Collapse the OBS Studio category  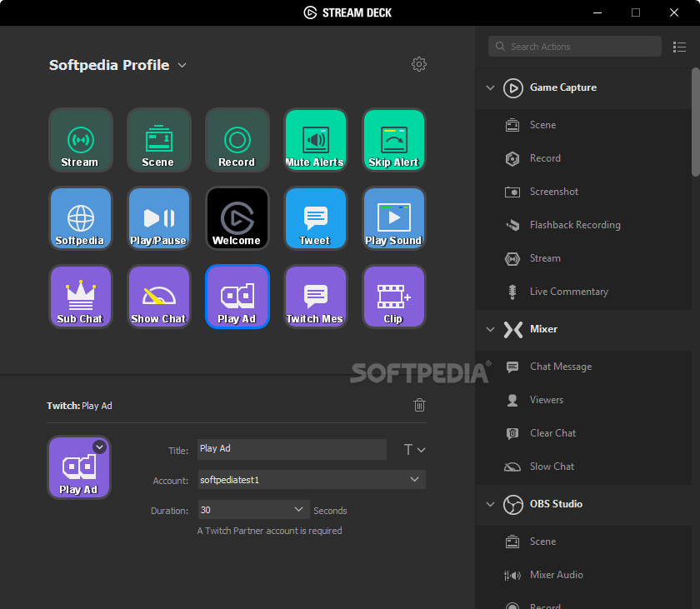pos(490,504)
